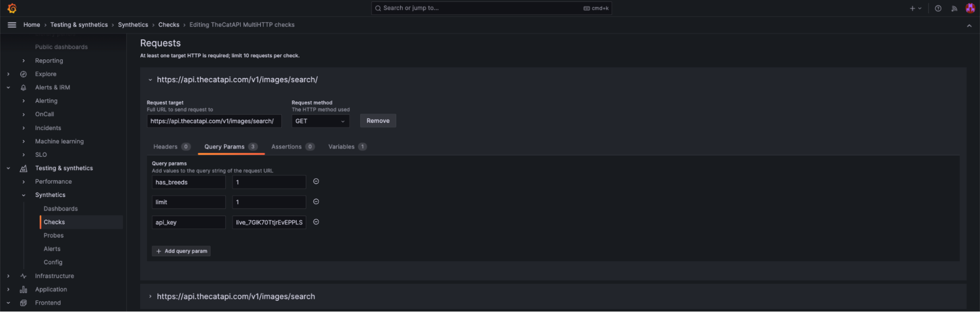Expand the Performance submenu chevron
The width and height of the screenshot is (980, 312).
[23, 182]
